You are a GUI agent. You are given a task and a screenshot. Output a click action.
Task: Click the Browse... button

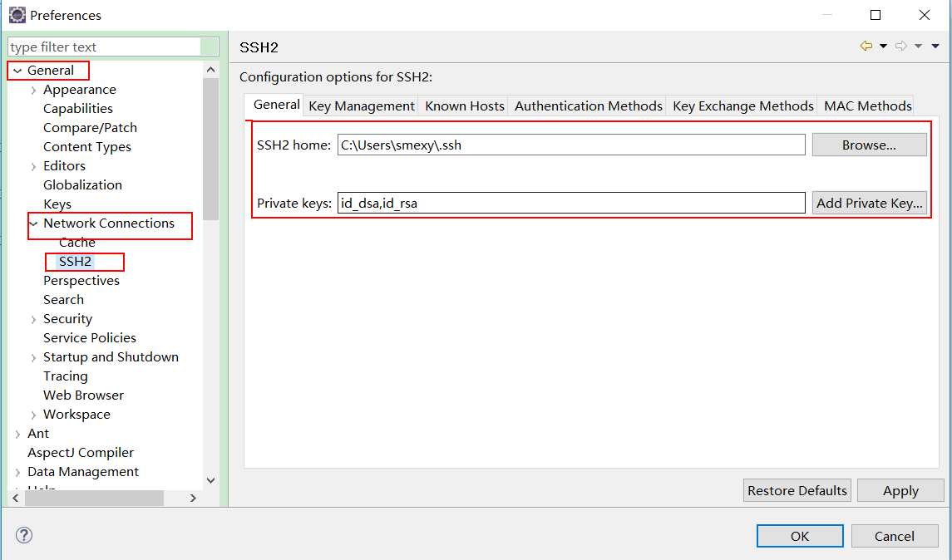coord(868,145)
